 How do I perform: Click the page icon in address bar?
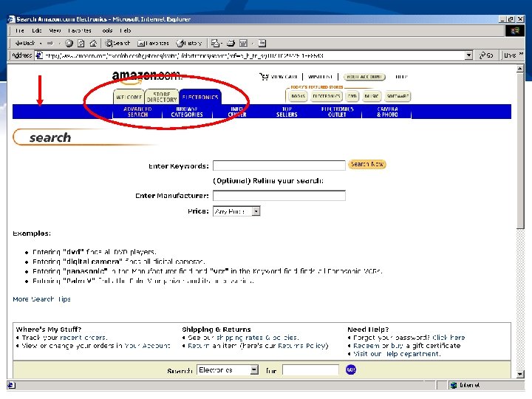pos(39,55)
